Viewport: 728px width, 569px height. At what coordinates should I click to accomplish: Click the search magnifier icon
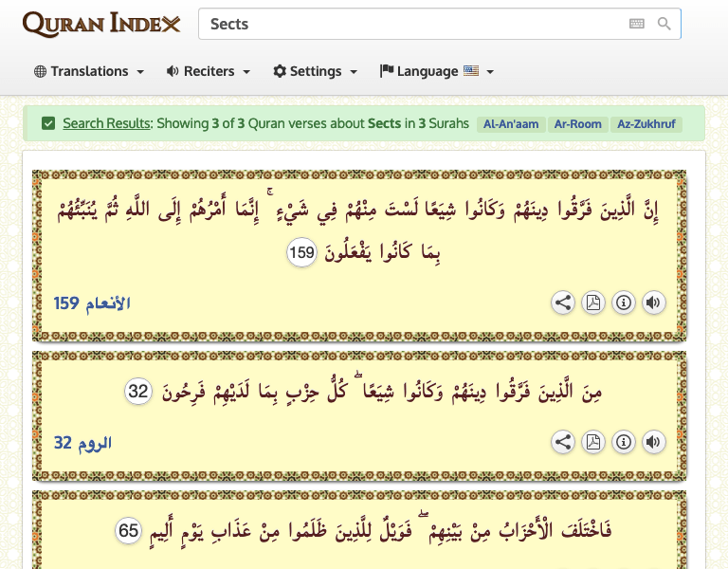664,25
